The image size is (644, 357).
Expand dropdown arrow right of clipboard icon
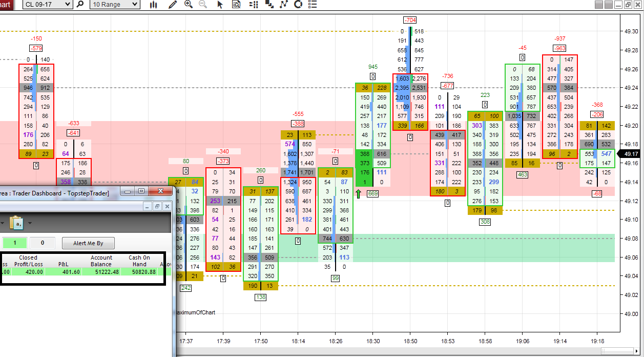(x=30, y=223)
